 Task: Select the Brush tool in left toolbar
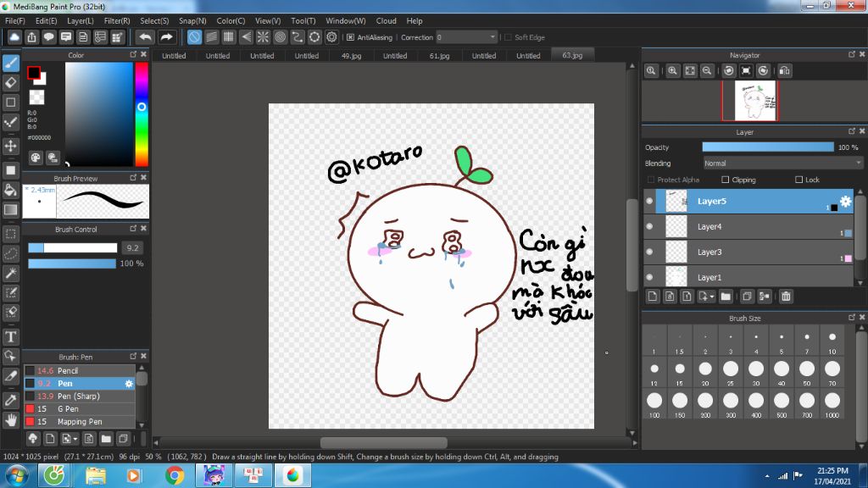click(10, 63)
